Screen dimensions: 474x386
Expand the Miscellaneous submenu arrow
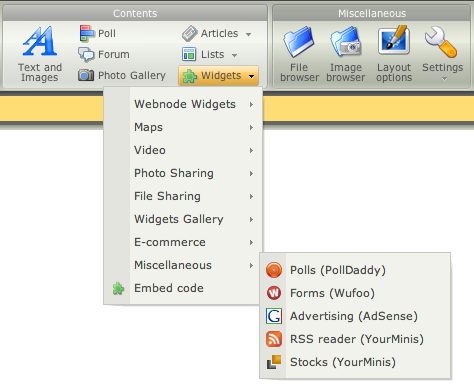pos(251,265)
